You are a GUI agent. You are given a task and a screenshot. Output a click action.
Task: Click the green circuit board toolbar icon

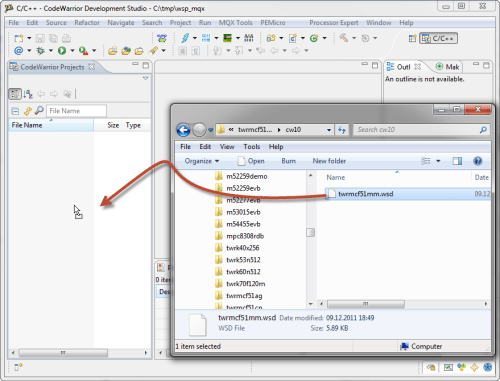click(x=227, y=38)
